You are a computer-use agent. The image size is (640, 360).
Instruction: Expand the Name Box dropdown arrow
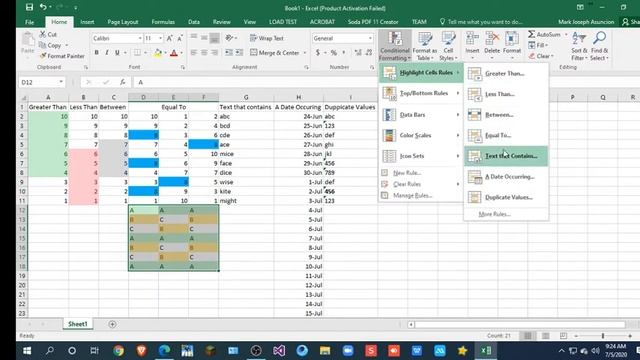coord(61,82)
